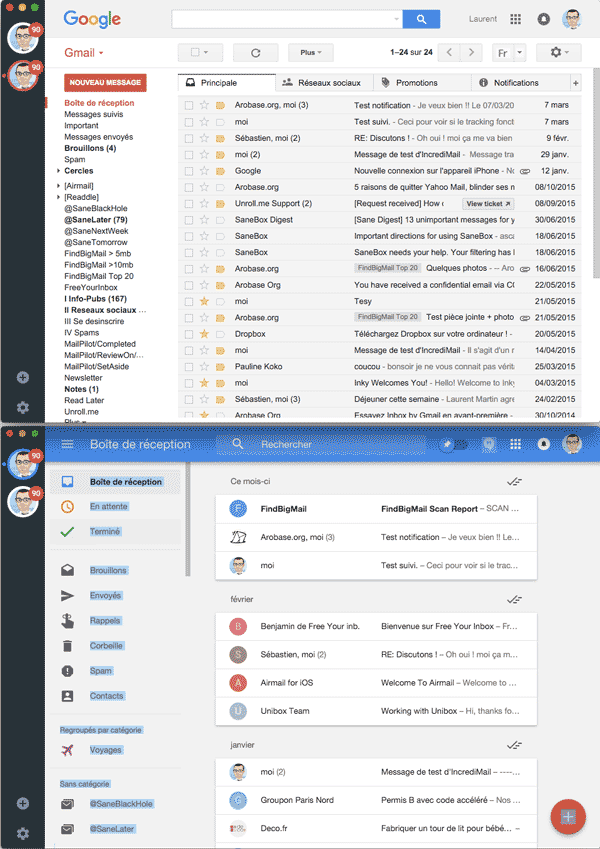
Task: Open FindBigMail Scan Report message
Action: click(376, 509)
